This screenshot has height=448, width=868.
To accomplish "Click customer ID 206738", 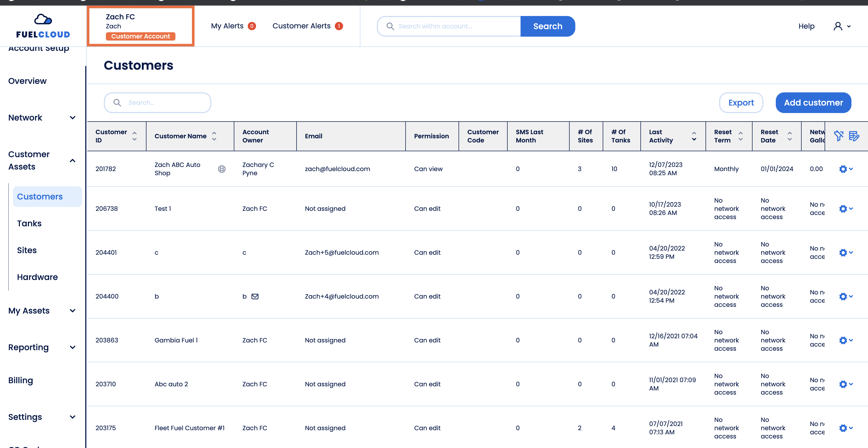I will 106,209.
